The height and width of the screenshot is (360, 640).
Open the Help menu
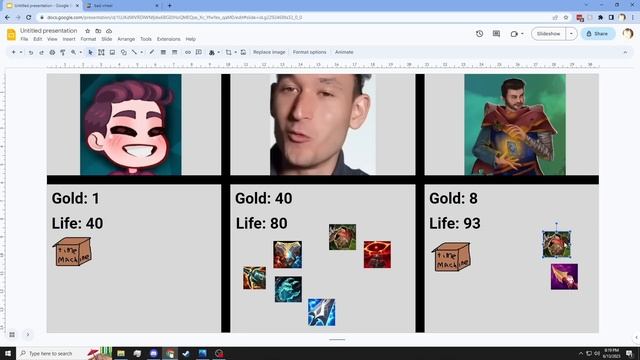191,39
